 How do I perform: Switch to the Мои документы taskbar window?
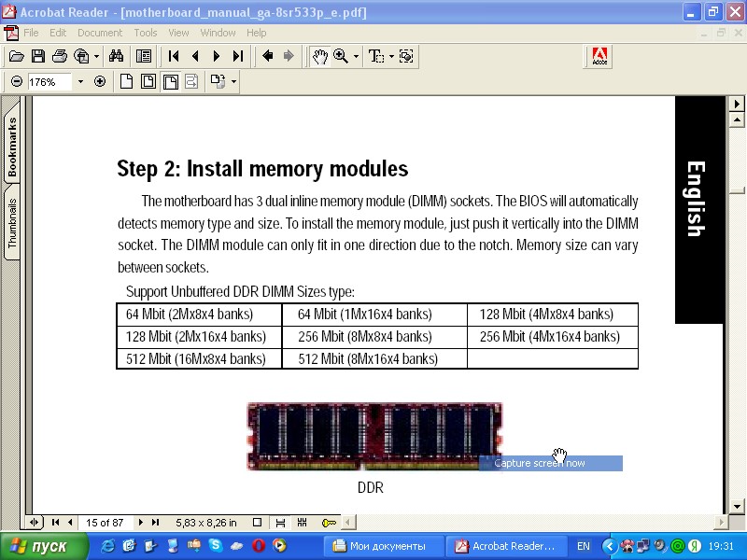tap(383, 546)
